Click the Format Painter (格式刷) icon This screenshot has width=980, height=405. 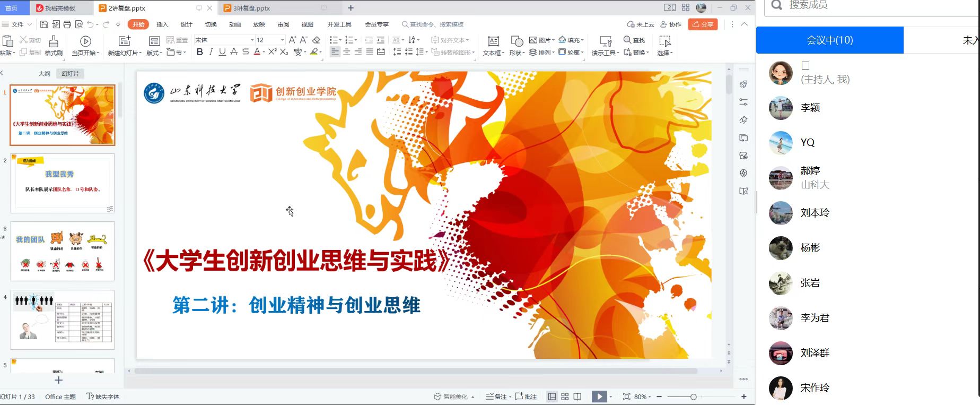(54, 41)
